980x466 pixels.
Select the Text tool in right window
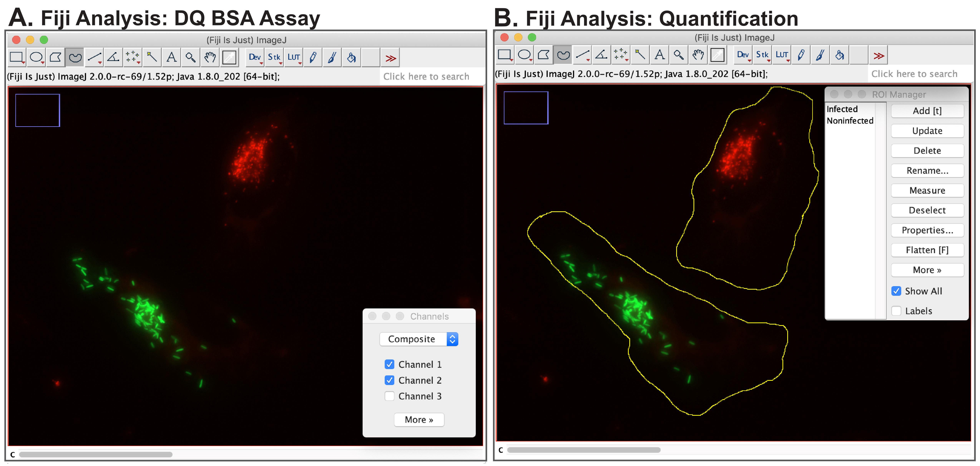pyautogui.click(x=659, y=55)
